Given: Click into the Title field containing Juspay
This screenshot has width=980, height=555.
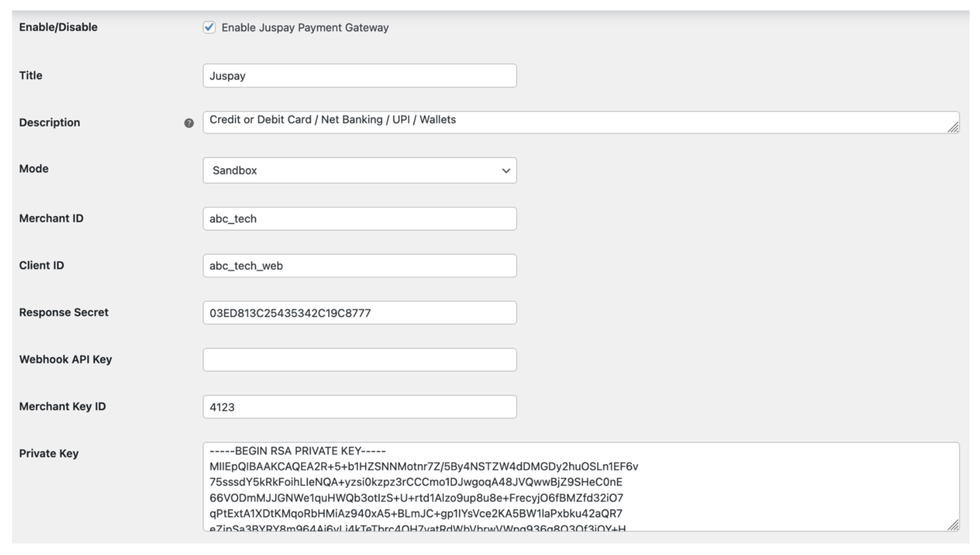Looking at the screenshot, I should click(x=360, y=76).
